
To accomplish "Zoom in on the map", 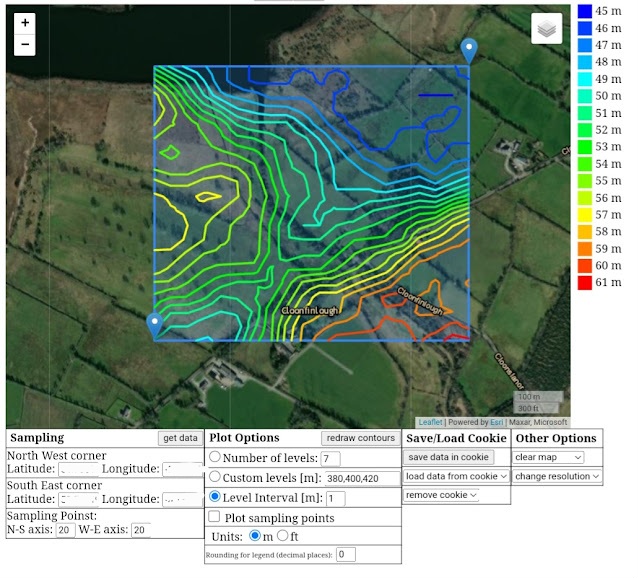I will (25, 22).
